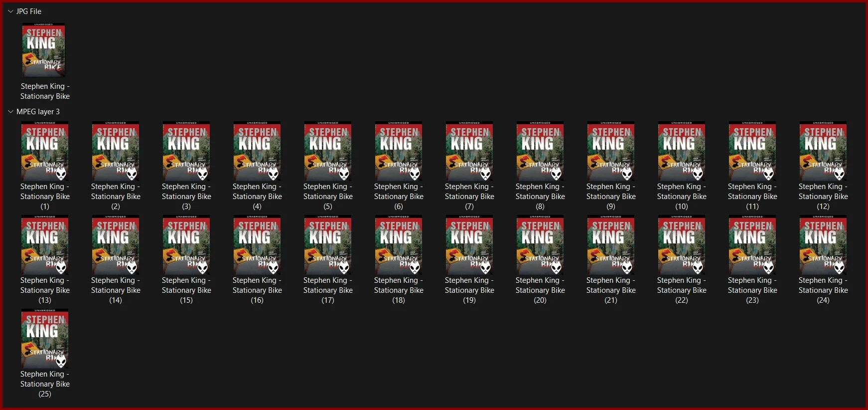This screenshot has width=868, height=410.
Task: Click the file name 'Stationary Bike (22)'
Action: point(682,290)
